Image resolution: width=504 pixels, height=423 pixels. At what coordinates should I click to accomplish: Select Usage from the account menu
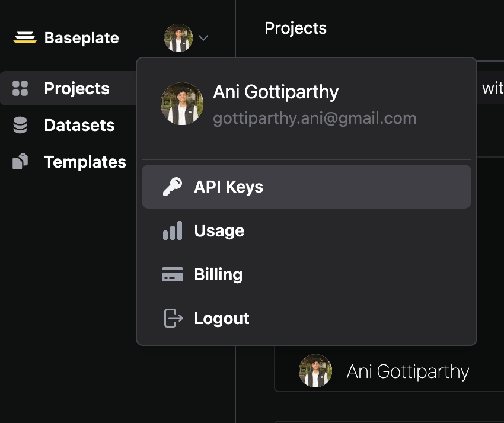(219, 230)
